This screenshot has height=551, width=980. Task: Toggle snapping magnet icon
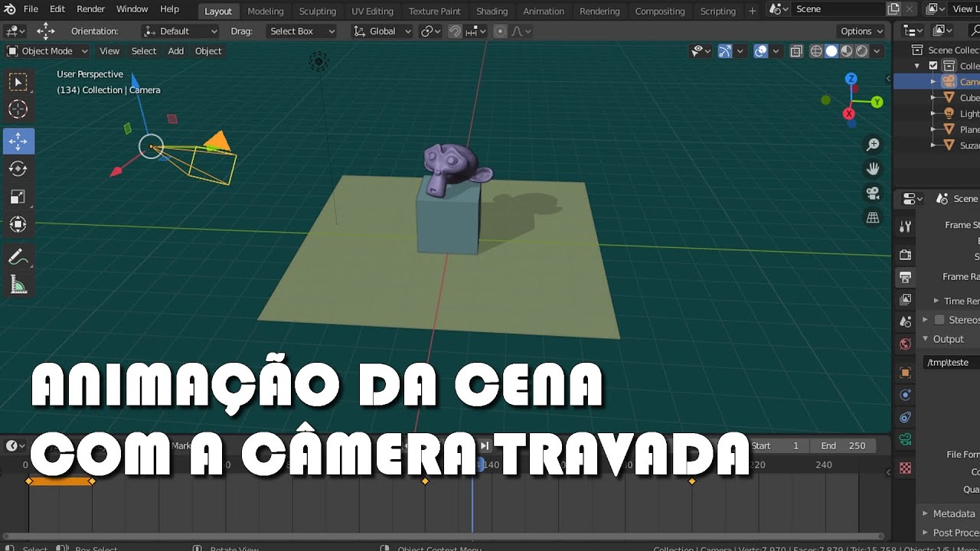point(455,31)
